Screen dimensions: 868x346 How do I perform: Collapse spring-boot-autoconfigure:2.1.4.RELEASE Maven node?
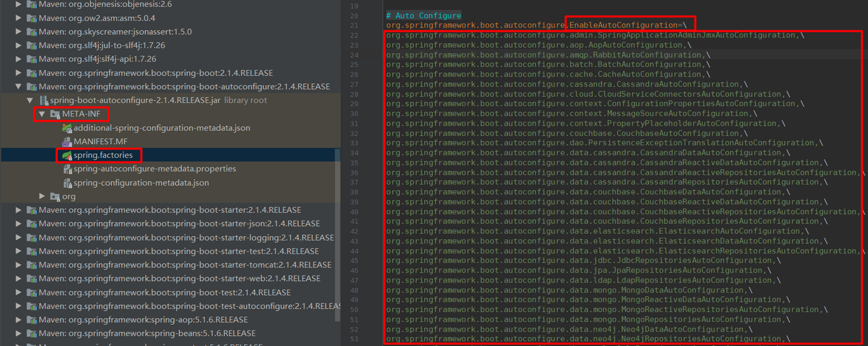click(x=18, y=87)
